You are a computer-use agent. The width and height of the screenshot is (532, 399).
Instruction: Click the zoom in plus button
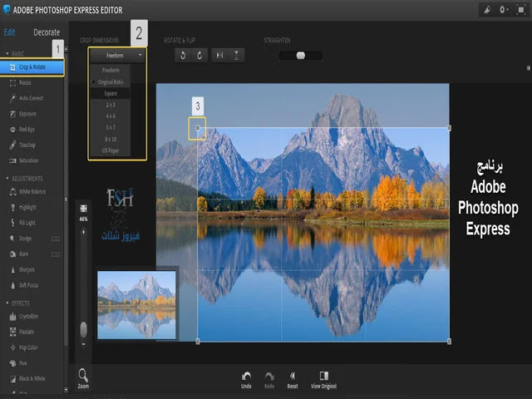point(83,232)
